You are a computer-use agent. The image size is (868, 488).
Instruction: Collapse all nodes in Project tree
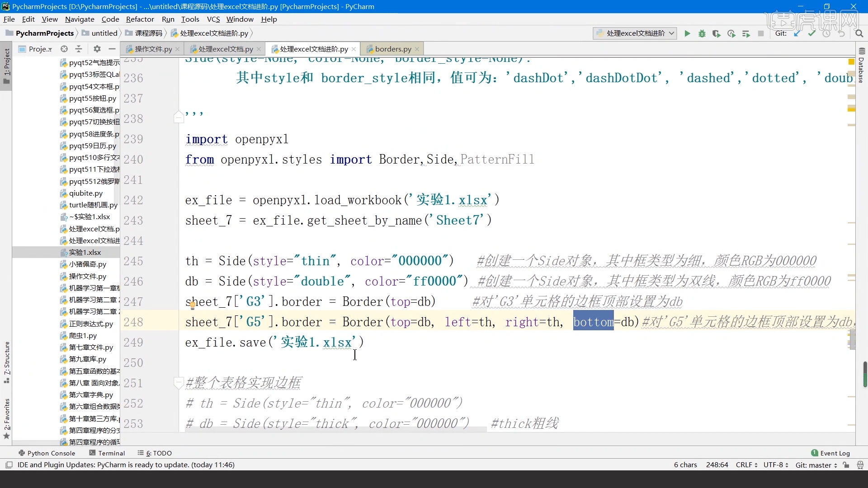[x=79, y=49]
